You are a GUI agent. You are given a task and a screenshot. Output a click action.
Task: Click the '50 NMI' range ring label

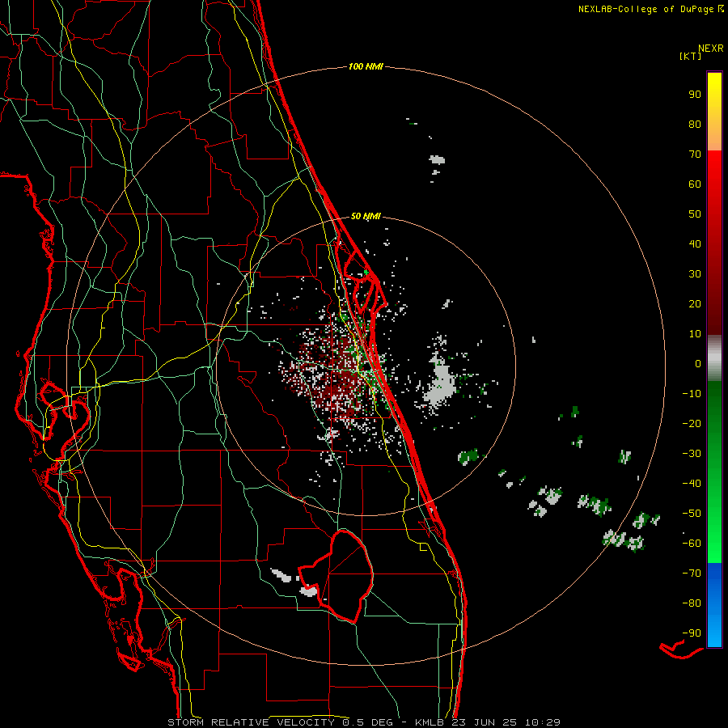click(x=366, y=216)
